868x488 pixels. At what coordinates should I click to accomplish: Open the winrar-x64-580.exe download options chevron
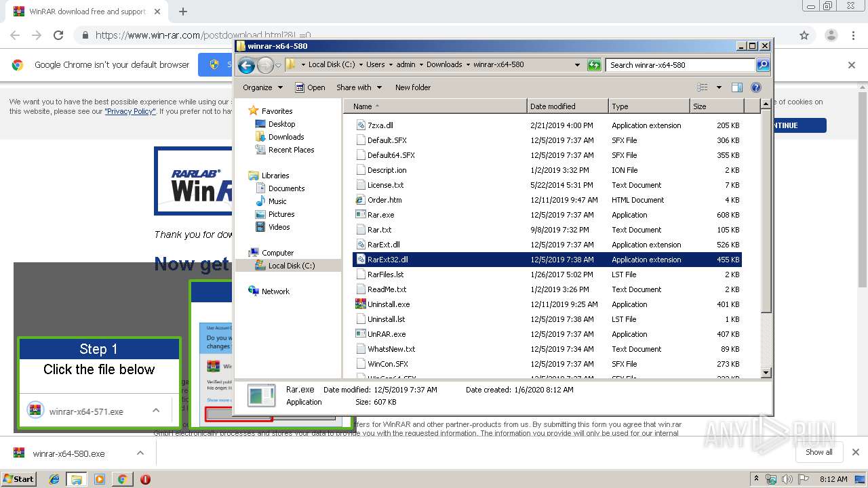coord(140,453)
